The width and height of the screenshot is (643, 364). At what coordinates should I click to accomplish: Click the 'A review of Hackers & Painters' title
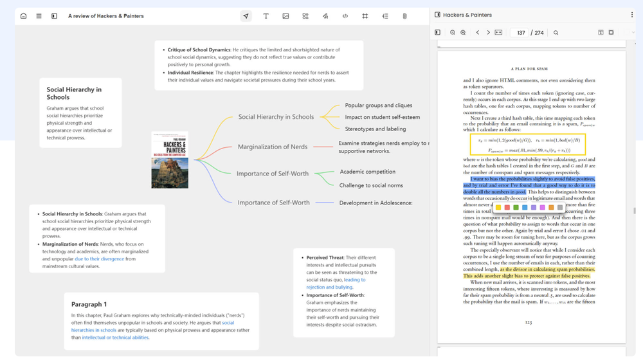point(106,16)
